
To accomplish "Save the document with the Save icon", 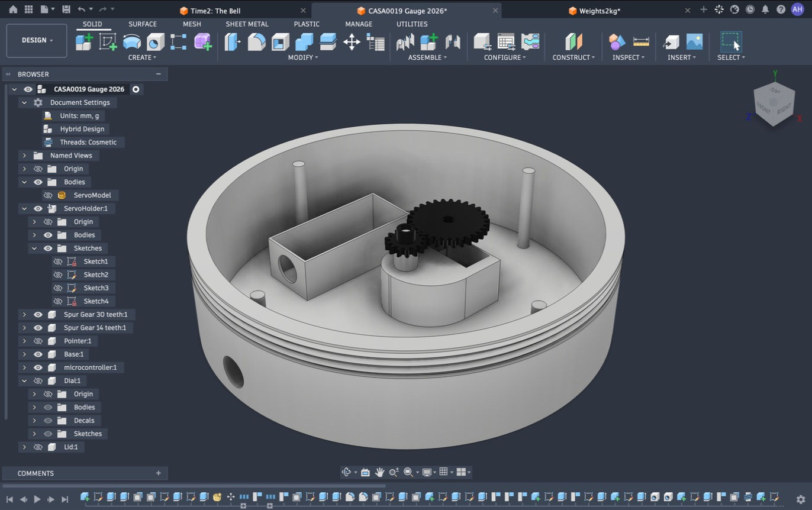I will tap(66, 9).
